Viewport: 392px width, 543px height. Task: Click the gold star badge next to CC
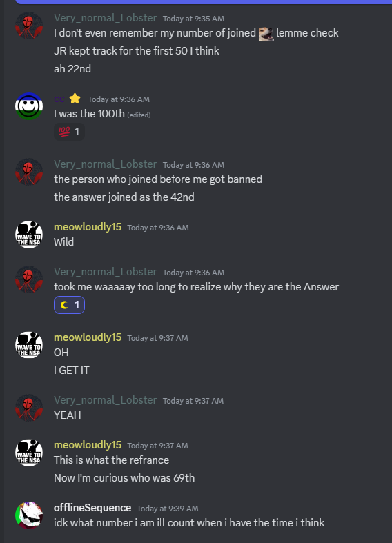click(x=75, y=99)
